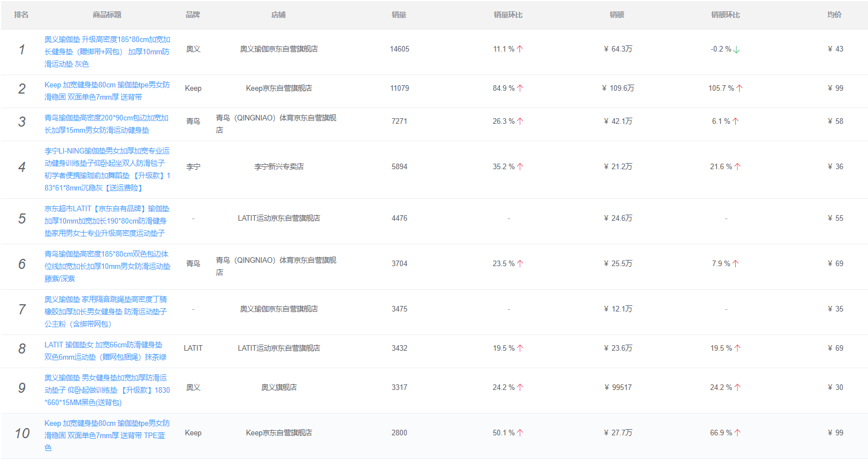Click revenue value ¥ 12.1万

618,309
